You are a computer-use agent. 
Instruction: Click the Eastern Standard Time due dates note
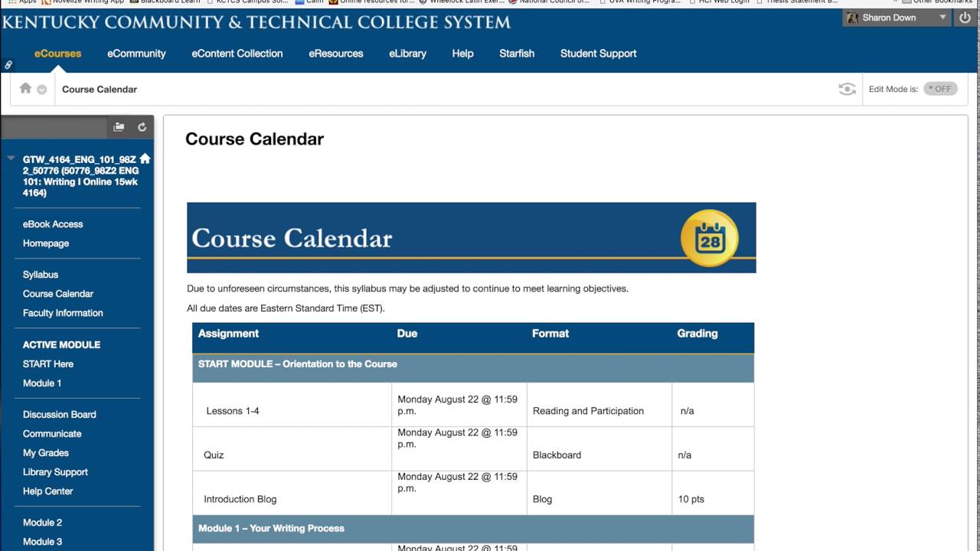tap(286, 308)
